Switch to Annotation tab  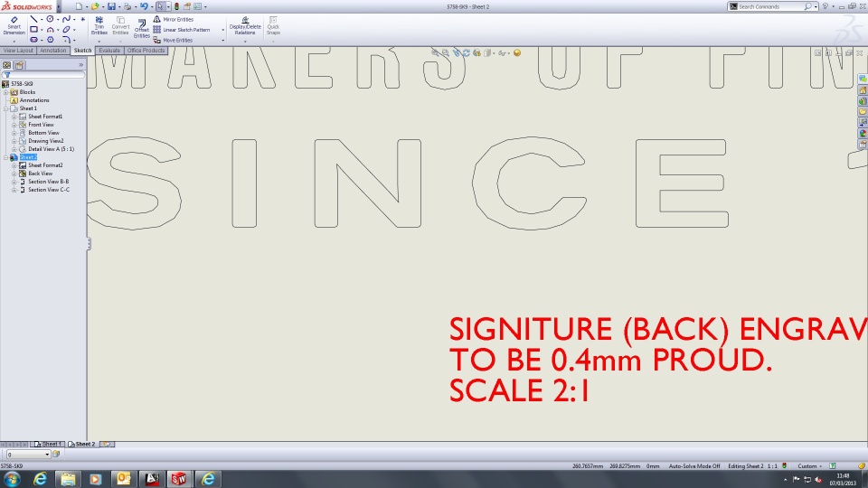52,51
